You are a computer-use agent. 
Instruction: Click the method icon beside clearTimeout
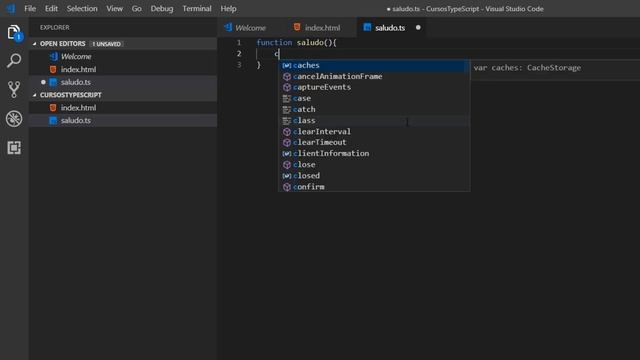tap(287, 142)
